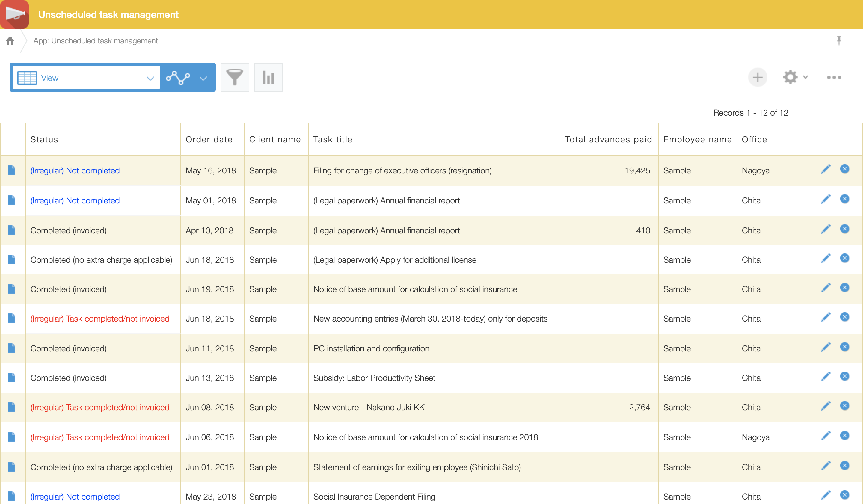863x504 pixels.
Task: Add a new record with plus button
Action: point(758,77)
